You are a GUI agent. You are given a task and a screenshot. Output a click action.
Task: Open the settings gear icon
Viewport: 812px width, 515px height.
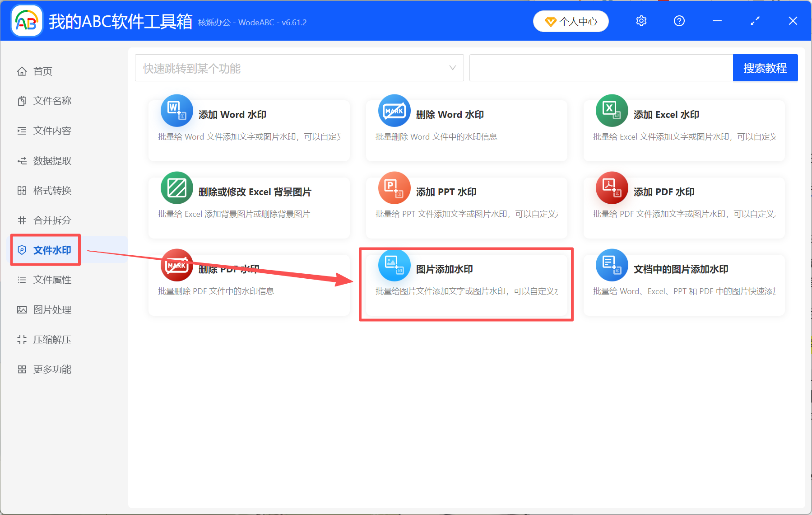pyautogui.click(x=641, y=21)
